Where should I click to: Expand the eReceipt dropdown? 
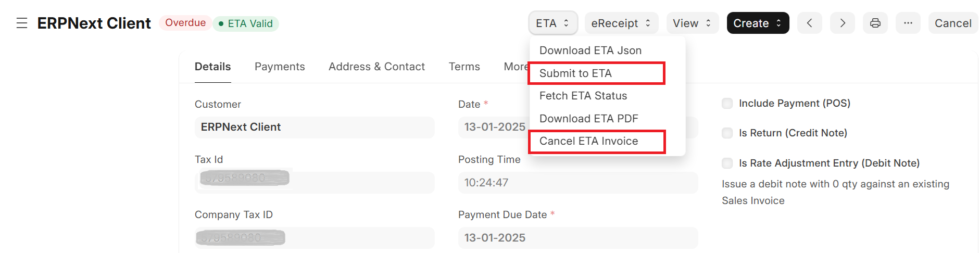click(x=621, y=23)
